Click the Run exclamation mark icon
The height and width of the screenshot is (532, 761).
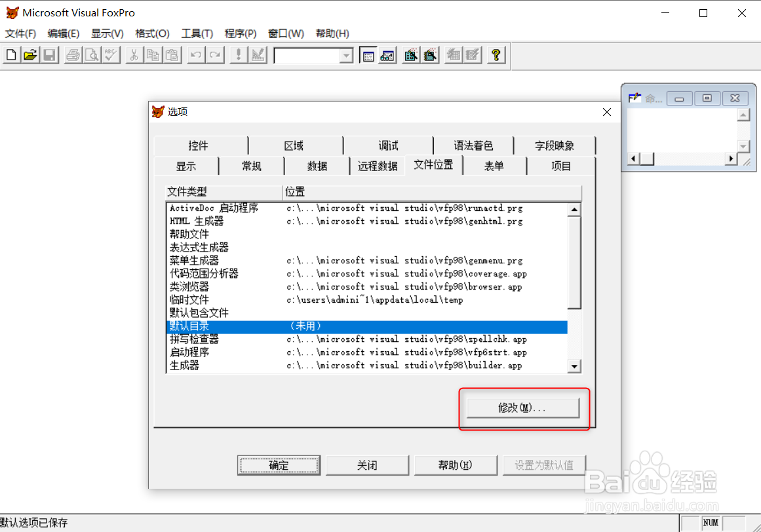pos(239,55)
